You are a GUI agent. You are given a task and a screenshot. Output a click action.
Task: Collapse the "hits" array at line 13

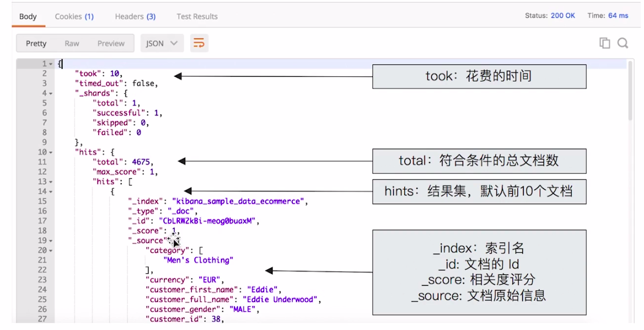51,182
